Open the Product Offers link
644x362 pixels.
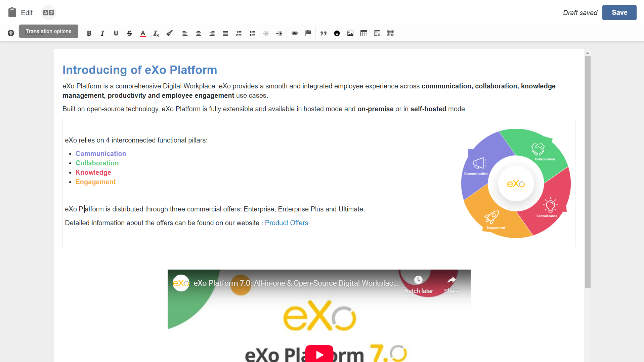click(286, 223)
